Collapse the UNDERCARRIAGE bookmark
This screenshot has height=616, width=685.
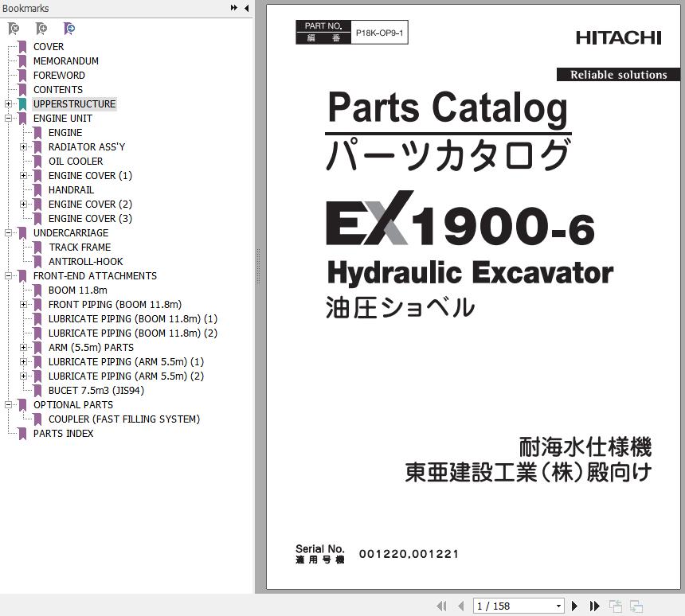(8, 233)
